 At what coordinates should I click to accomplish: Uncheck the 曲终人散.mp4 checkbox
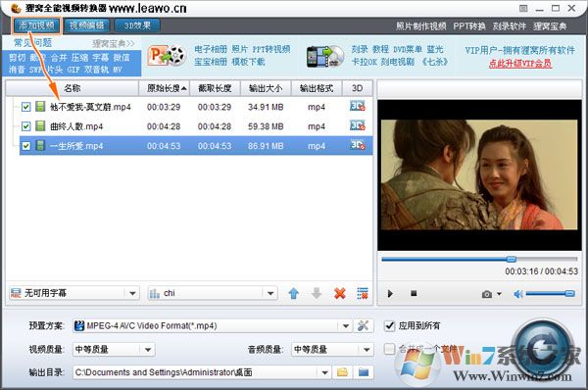(25, 126)
